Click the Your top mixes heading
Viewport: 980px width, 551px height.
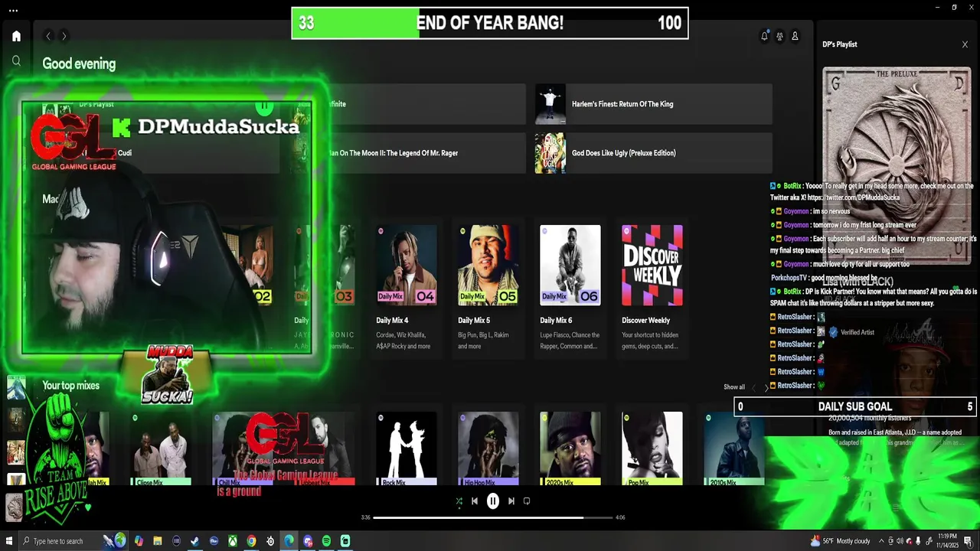[x=70, y=386]
